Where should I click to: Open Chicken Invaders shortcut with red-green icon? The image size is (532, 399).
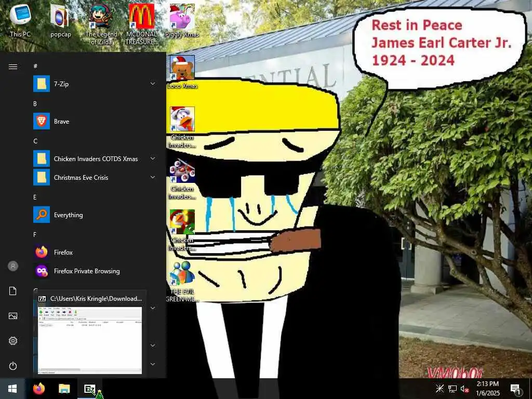point(182,230)
